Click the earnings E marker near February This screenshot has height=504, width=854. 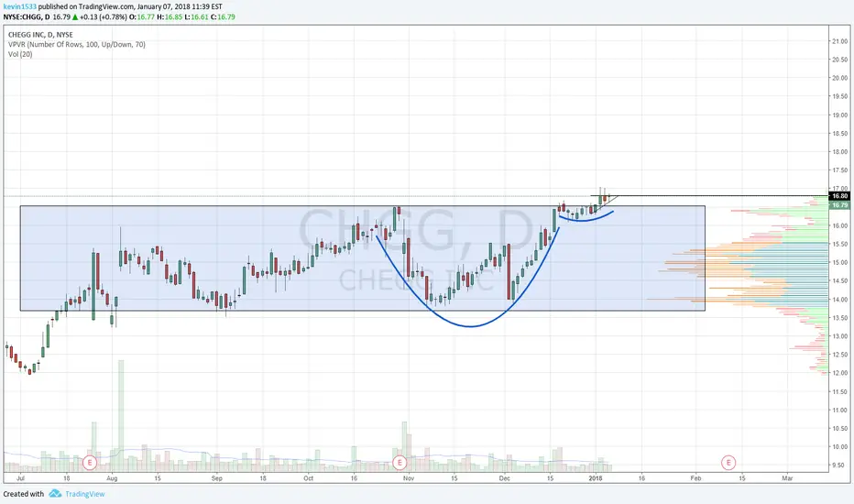pos(728,463)
